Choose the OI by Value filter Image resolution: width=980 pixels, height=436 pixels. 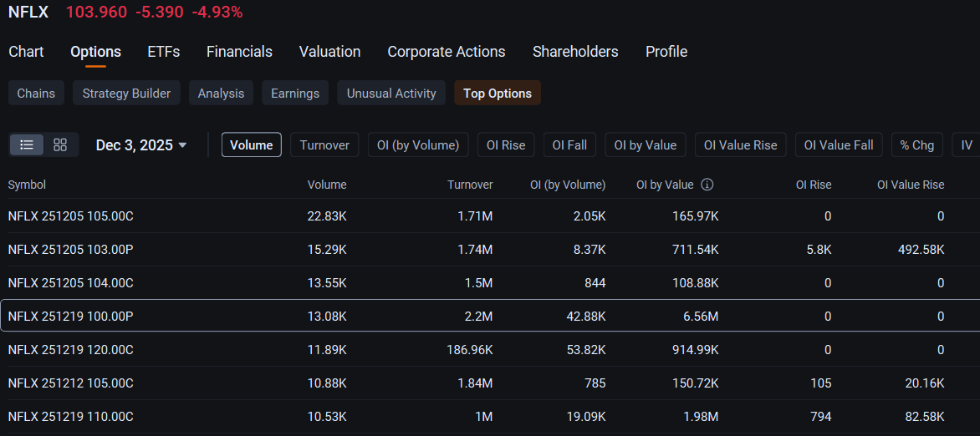coord(645,145)
